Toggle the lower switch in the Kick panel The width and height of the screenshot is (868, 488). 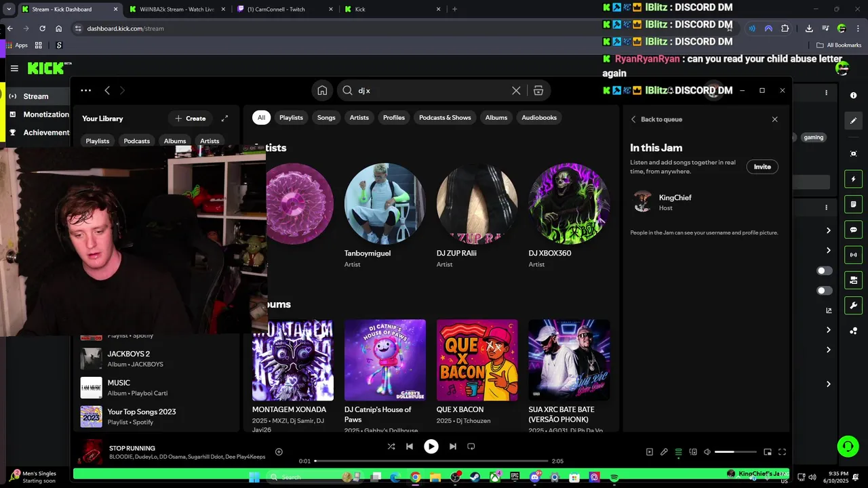(824, 291)
